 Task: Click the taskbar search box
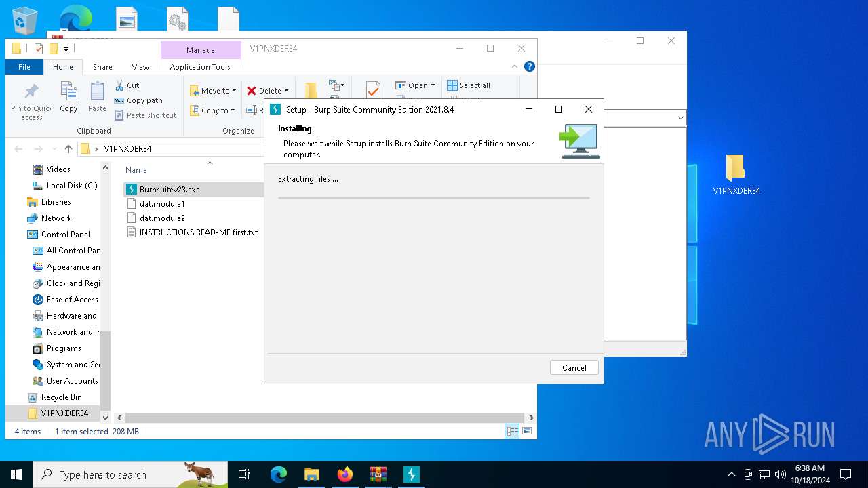pyautogui.click(x=130, y=474)
